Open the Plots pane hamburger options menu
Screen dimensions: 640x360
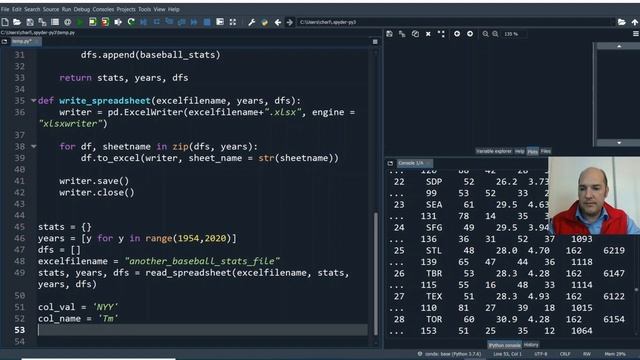[x=636, y=34]
